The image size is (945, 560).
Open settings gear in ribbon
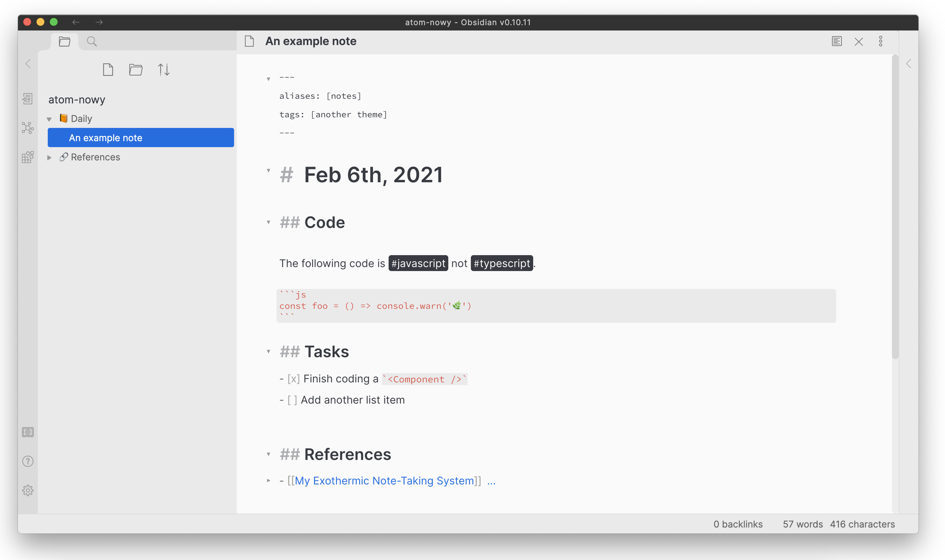(28, 490)
